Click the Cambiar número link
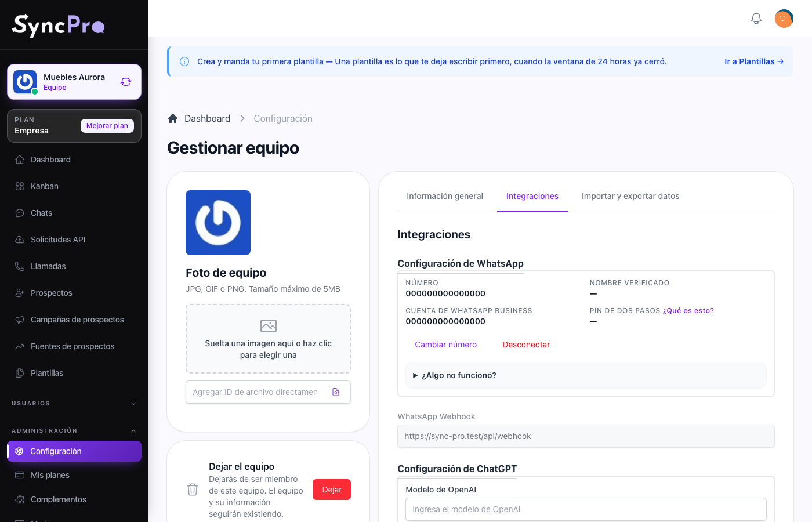Image resolution: width=812 pixels, height=522 pixels. (446, 345)
